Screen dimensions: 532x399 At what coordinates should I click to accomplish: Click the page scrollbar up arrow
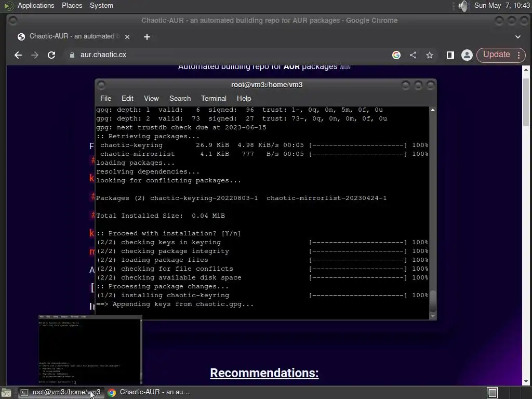click(526, 70)
